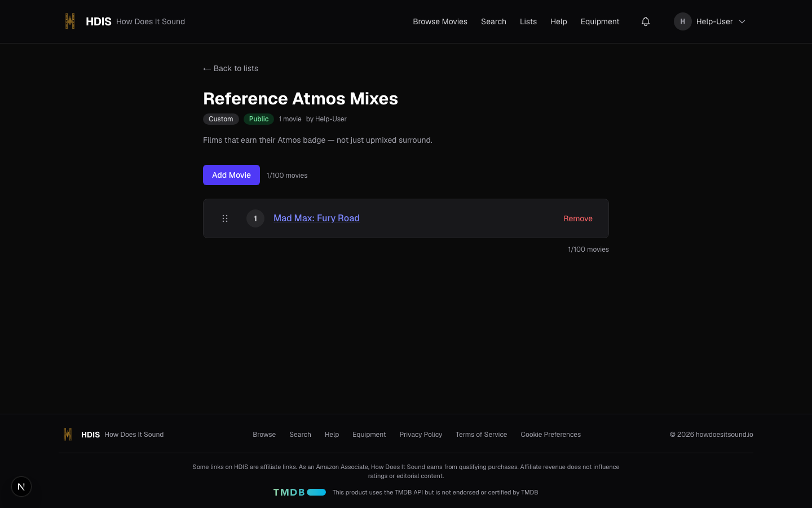This screenshot has height=508, width=812.
Task: Click the Search link in the footer
Action: (300, 435)
